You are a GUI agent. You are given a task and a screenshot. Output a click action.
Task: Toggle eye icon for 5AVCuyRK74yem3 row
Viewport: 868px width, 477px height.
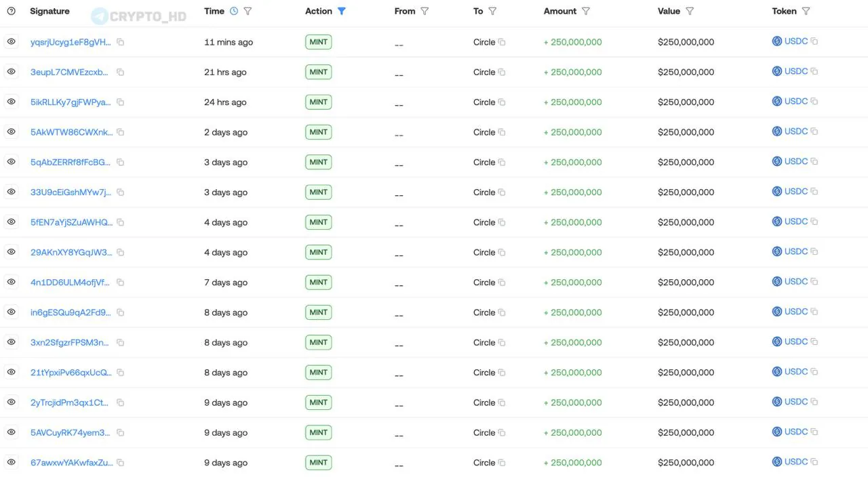(12, 432)
